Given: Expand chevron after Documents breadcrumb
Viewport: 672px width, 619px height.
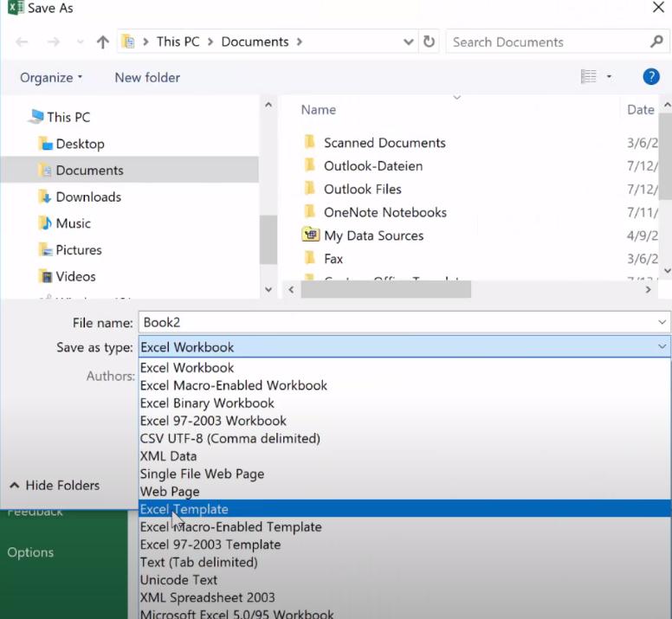Looking at the screenshot, I should [x=299, y=42].
